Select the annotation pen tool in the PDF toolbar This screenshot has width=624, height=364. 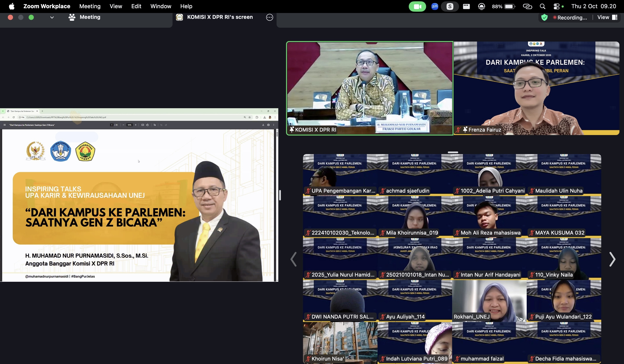point(155,125)
